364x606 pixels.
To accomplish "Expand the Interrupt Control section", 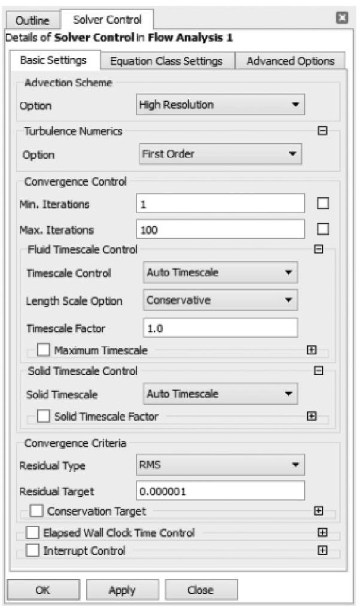I will (x=322, y=550).
